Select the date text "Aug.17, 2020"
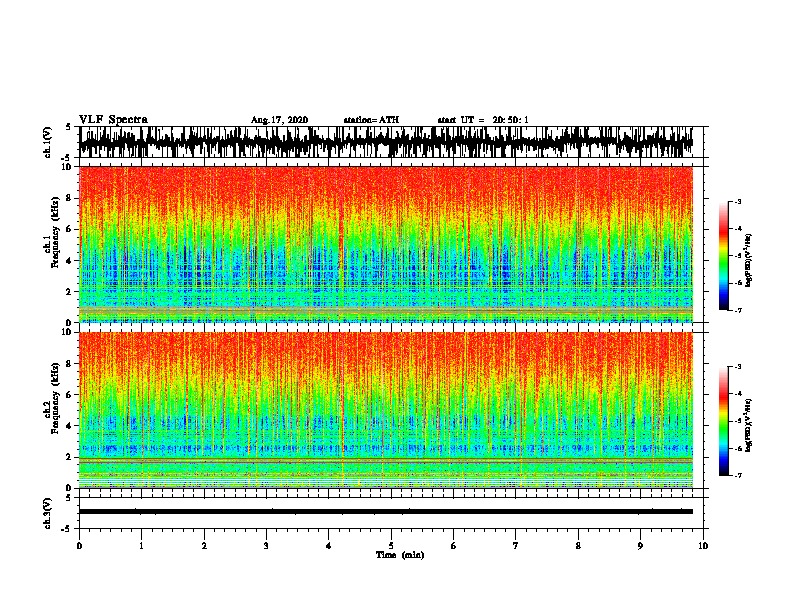Screen dimensions: 792x612 pyautogui.click(x=279, y=120)
